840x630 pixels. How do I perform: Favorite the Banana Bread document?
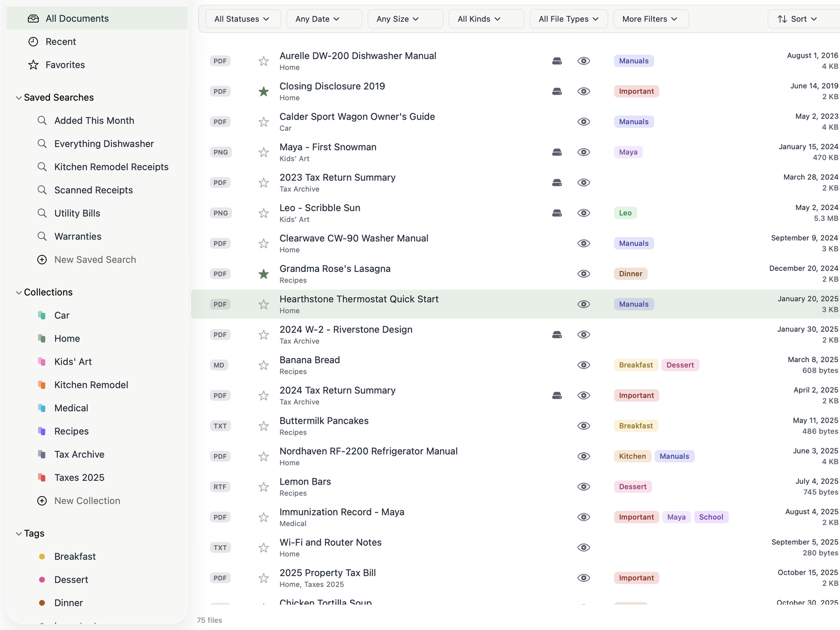pos(264,365)
